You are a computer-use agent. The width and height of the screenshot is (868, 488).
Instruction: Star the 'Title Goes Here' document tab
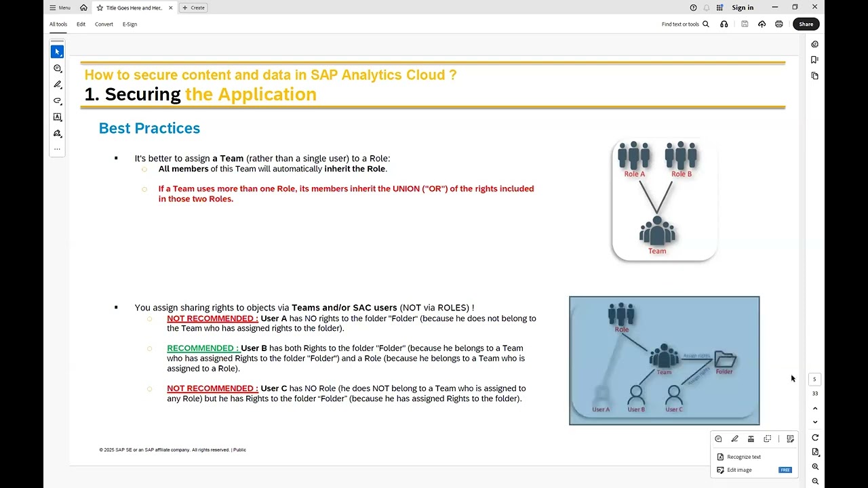[x=100, y=7]
